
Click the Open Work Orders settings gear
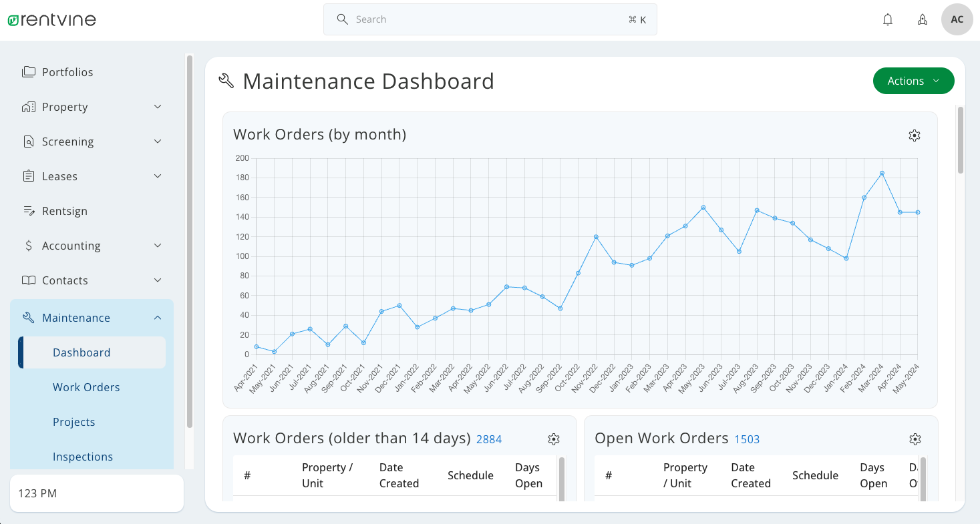click(x=915, y=439)
